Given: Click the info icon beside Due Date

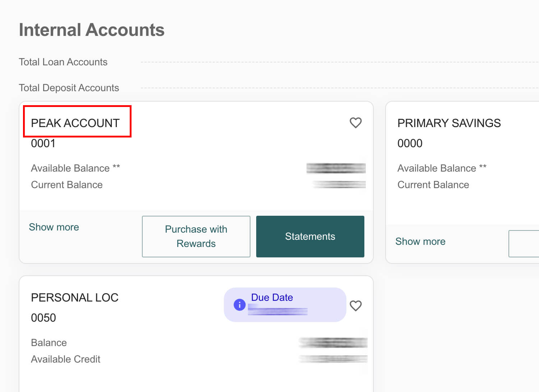Looking at the screenshot, I should coord(239,304).
